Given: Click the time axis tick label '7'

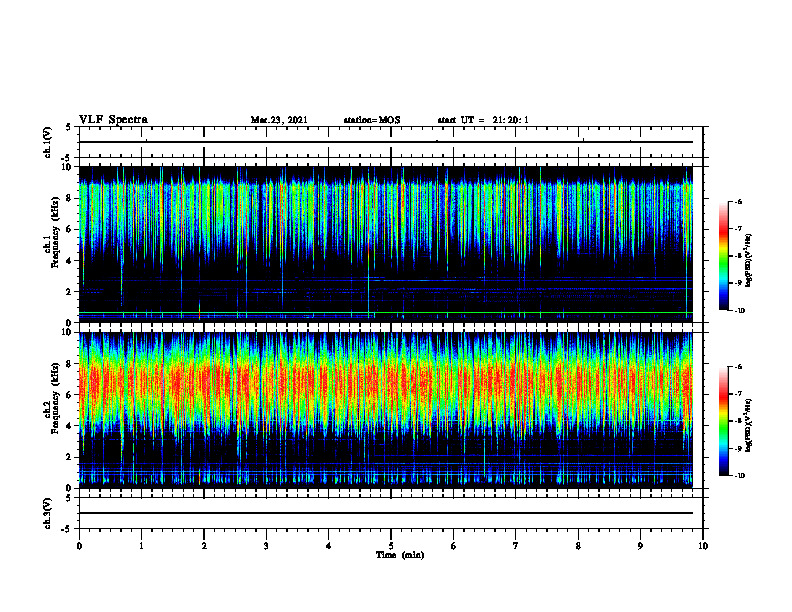Looking at the screenshot, I should click(x=516, y=546).
